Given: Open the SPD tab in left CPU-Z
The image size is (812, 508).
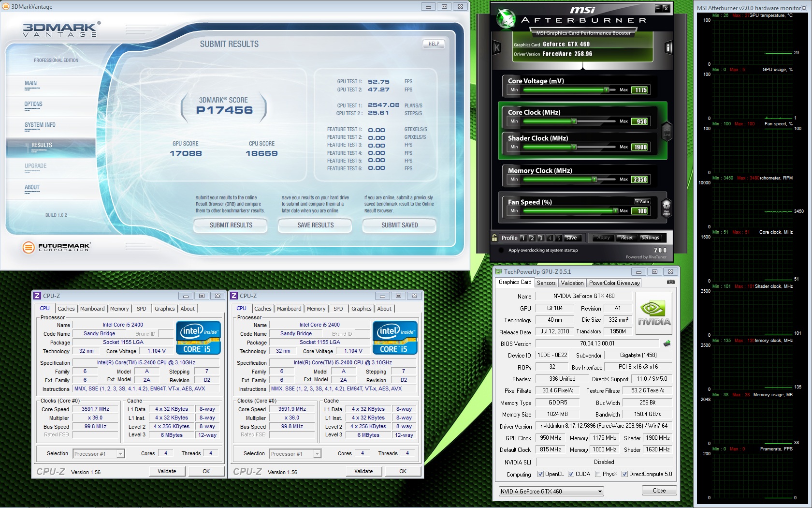Looking at the screenshot, I should coord(141,309).
